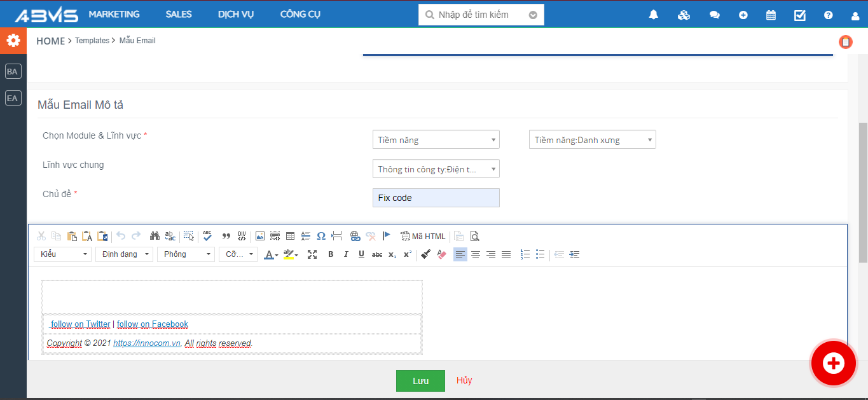Click the Hủy cancel link

pyautogui.click(x=464, y=380)
